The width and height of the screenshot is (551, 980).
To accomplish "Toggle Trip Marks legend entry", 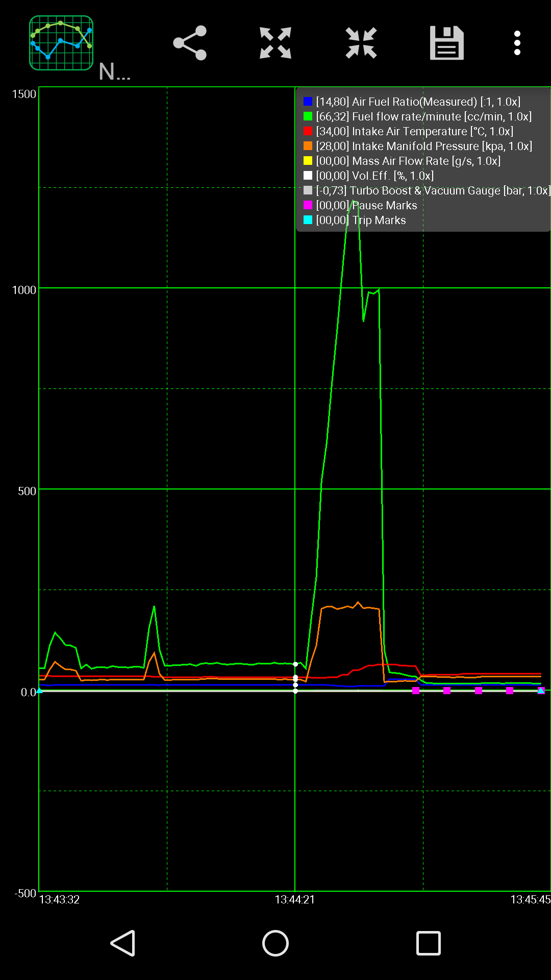I will [360, 220].
